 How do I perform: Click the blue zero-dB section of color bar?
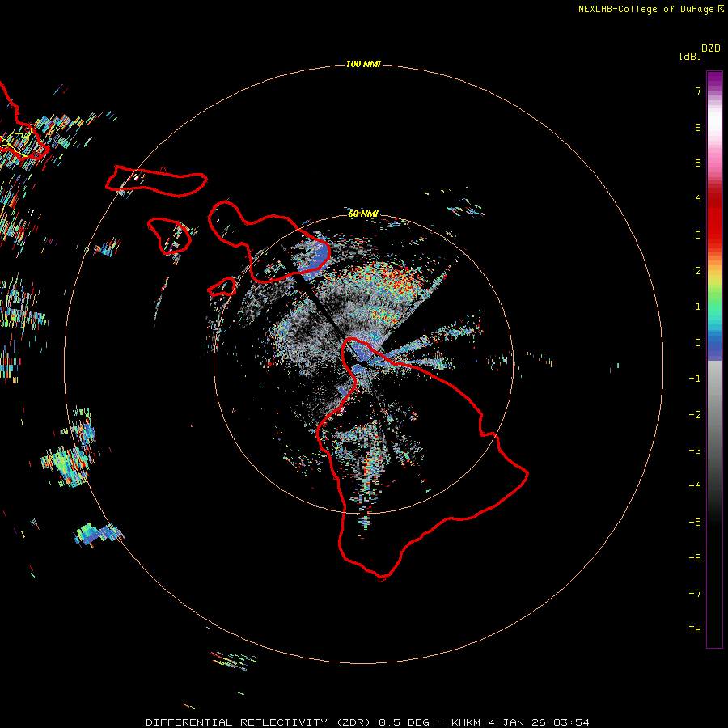[714, 346]
